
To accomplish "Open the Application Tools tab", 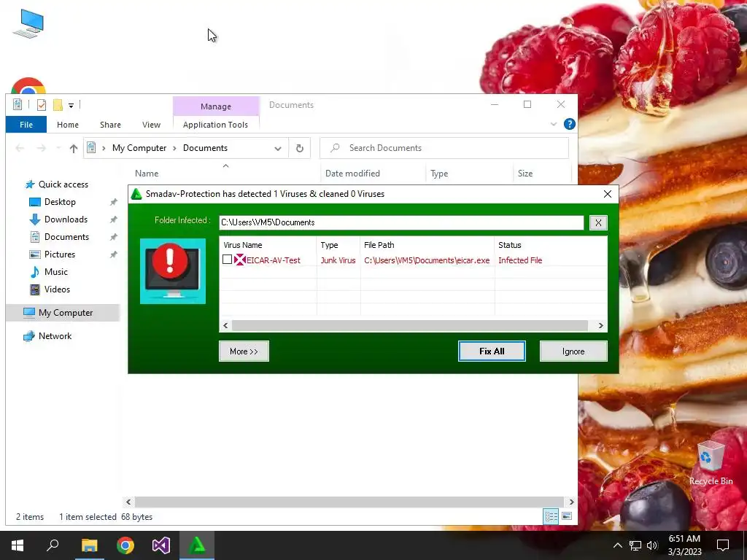I will (x=215, y=125).
